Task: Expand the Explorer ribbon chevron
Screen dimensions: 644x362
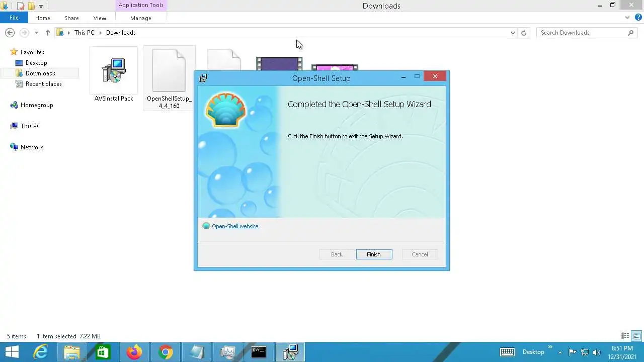Action: coord(627,18)
